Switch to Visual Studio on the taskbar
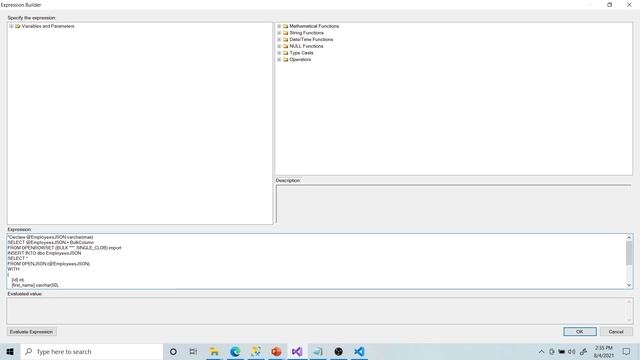Image resolution: width=640 pixels, height=360 pixels. tap(297, 351)
